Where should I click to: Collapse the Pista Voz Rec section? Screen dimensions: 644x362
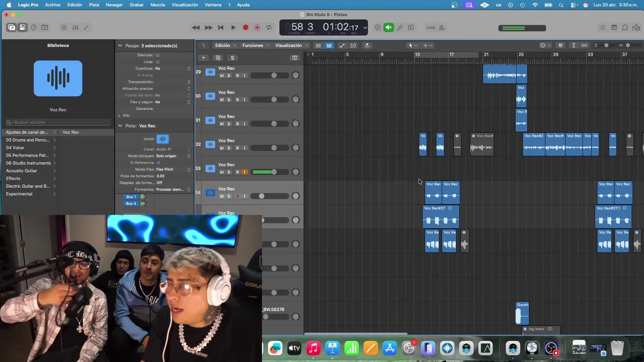(x=120, y=126)
